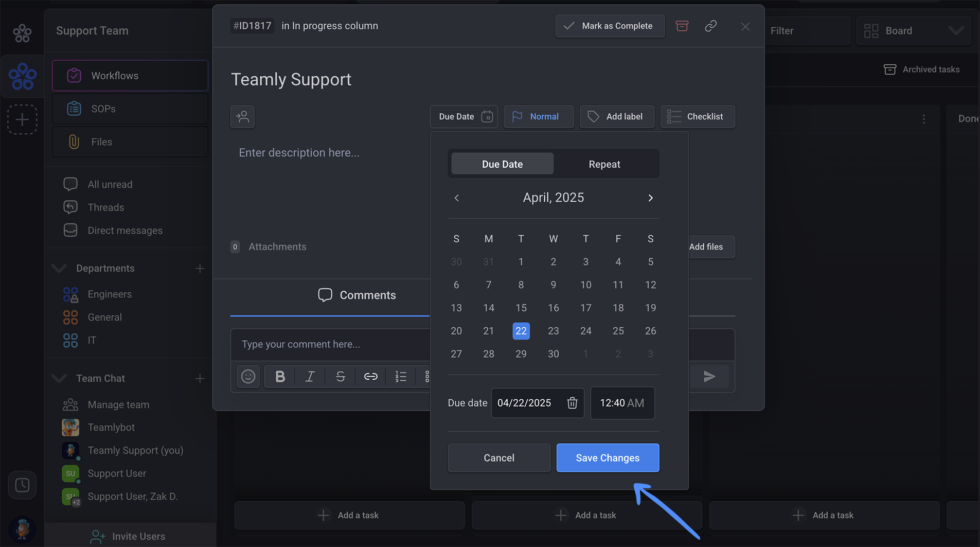Toggle strikethrough formatting in comment toolbar
Image resolution: width=980 pixels, height=547 pixels.
click(340, 377)
